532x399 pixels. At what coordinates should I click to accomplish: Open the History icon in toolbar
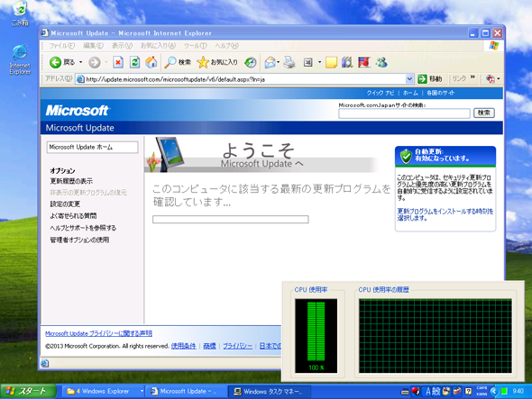(x=251, y=62)
